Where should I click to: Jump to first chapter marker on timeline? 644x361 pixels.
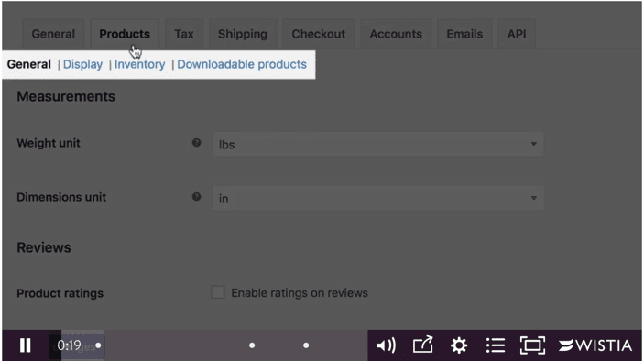[98, 345]
